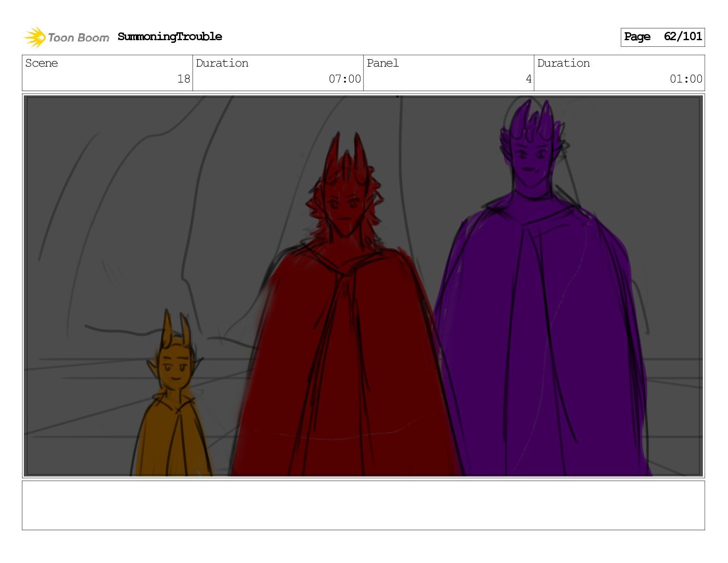Click the Toon Boom logo icon
This screenshot has height=563, width=728.
click(x=35, y=37)
